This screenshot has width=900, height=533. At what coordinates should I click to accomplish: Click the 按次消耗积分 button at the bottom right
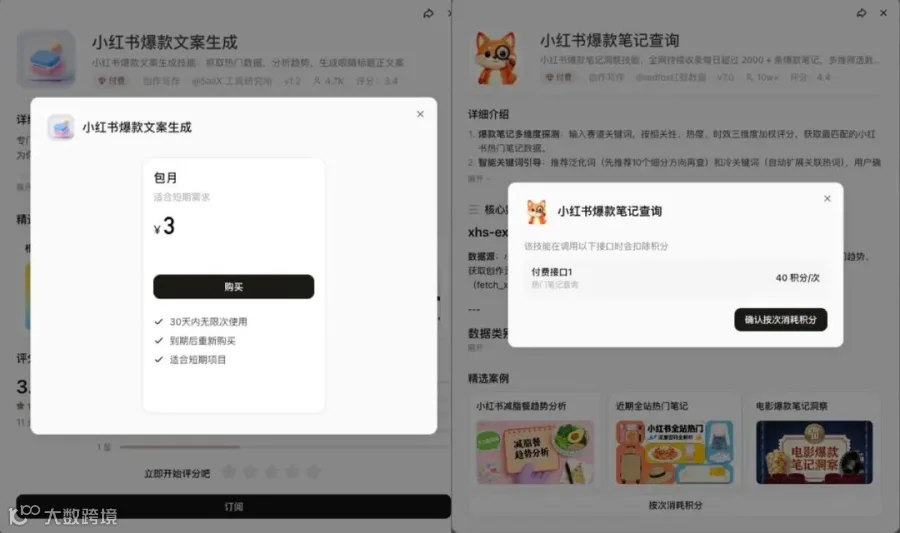pyautogui.click(x=675, y=505)
